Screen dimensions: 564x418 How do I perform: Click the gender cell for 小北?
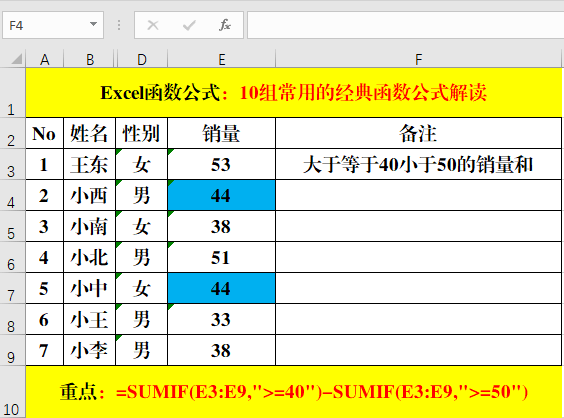141,257
